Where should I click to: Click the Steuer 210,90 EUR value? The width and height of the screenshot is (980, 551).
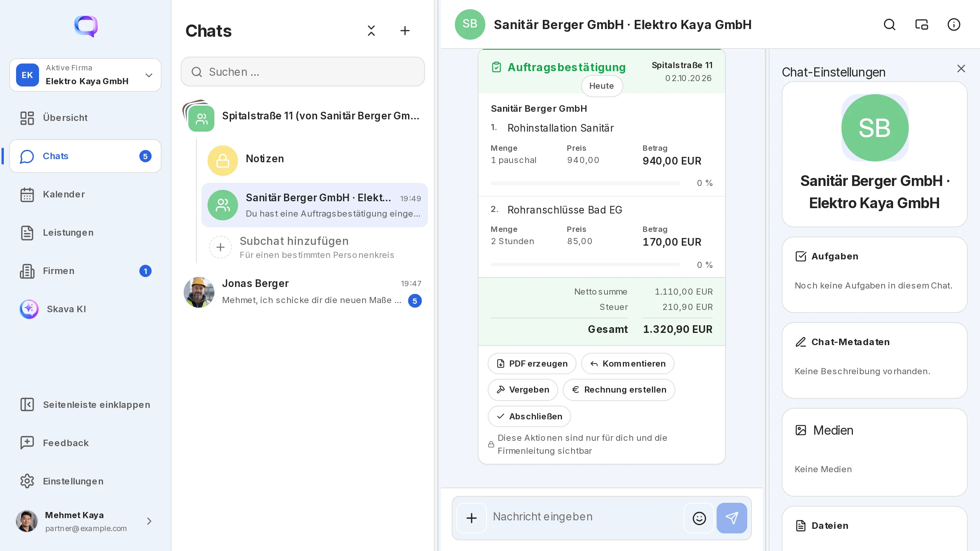688,307
